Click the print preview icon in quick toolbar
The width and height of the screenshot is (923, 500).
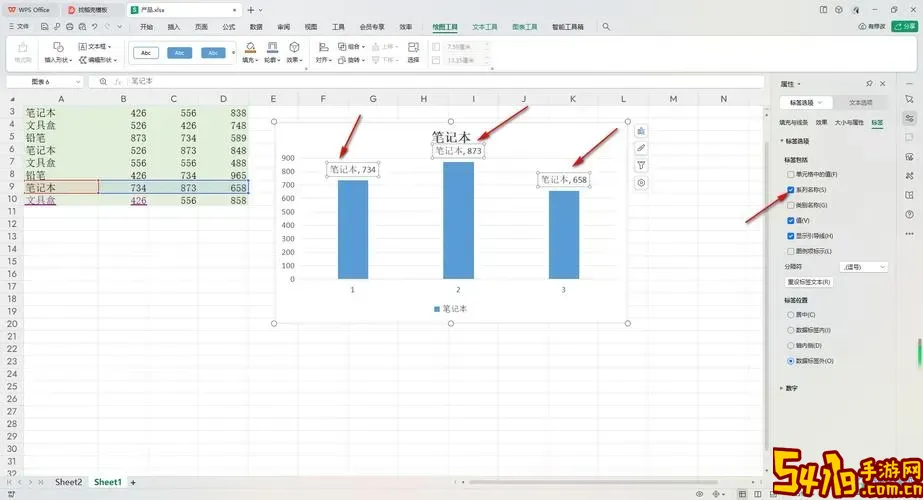(82, 27)
